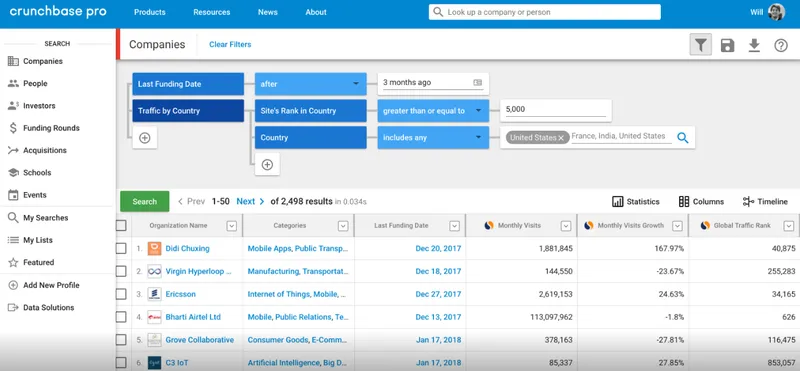Open Global Traffic Rank column dropdown
This screenshot has height=371, width=800.
click(x=789, y=226)
